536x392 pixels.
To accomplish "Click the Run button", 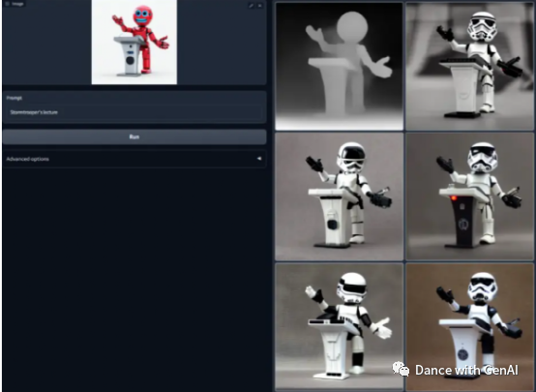I will pyautogui.click(x=134, y=136).
